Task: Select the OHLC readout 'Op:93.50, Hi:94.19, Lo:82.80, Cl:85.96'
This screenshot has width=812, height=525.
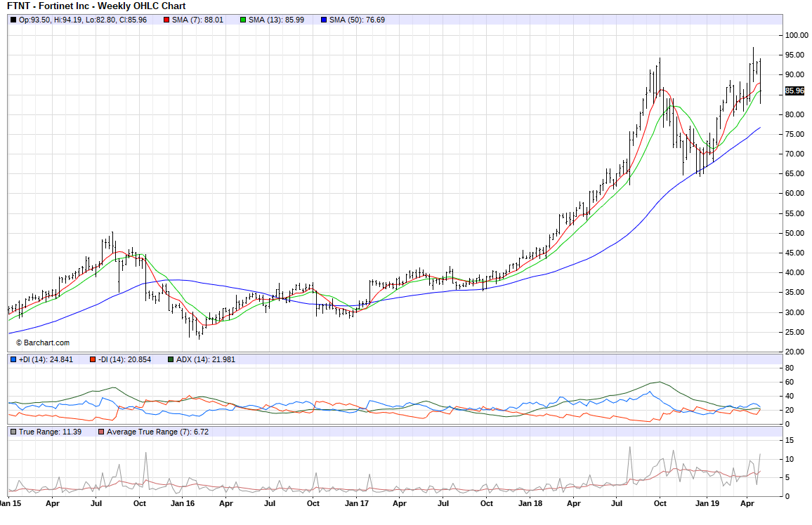Action: pyautogui.click(x=83, y=20)
